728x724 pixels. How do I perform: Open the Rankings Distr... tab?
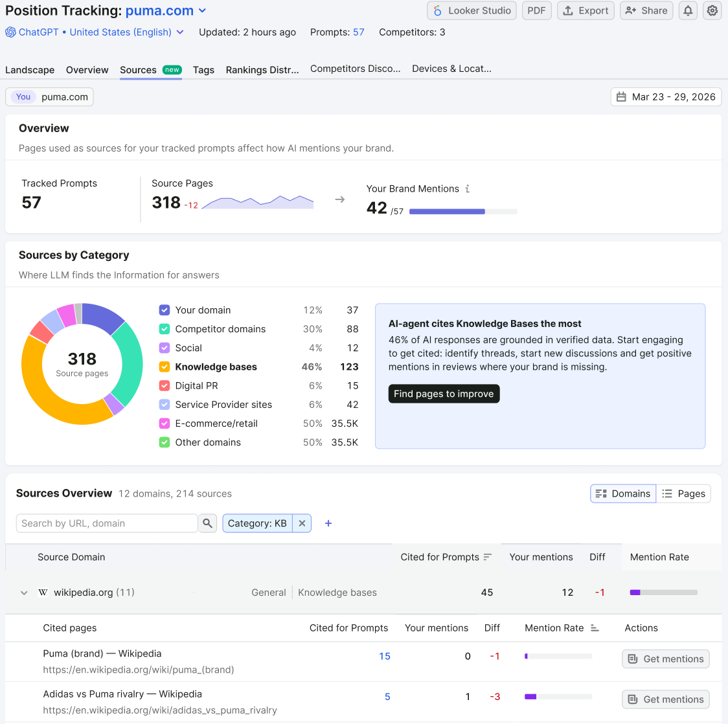262,70
